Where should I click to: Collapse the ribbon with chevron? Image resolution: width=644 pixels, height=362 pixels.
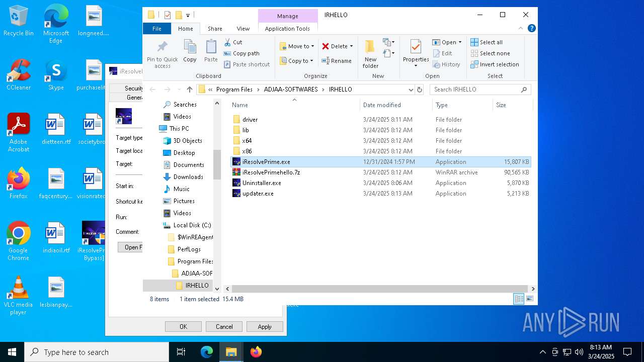(521, 29)
